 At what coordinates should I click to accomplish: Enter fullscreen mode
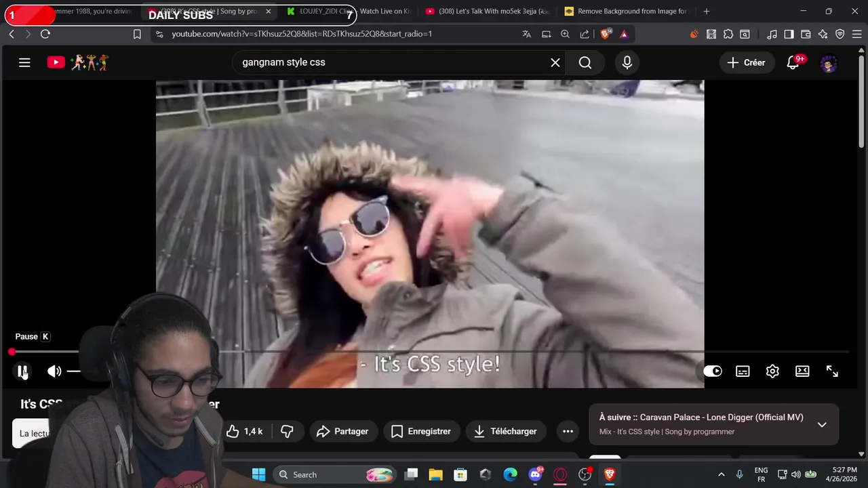(x=832, y=371)
